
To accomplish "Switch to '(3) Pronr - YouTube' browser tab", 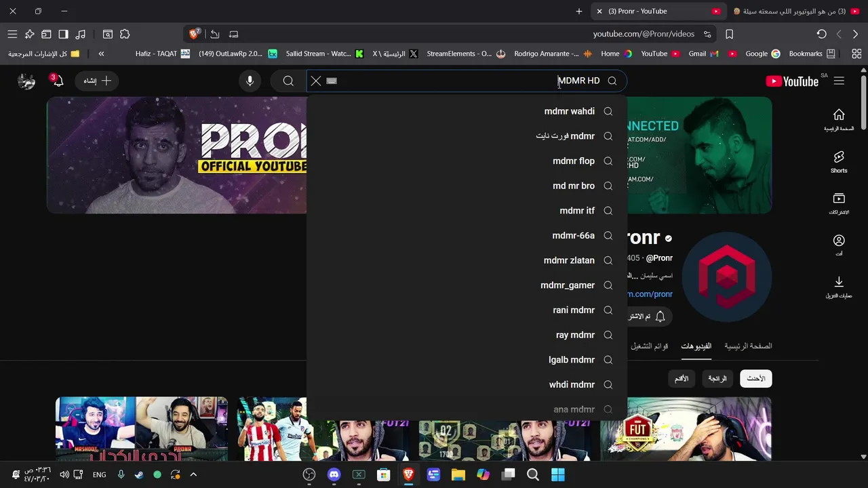I will pos(658,12).
